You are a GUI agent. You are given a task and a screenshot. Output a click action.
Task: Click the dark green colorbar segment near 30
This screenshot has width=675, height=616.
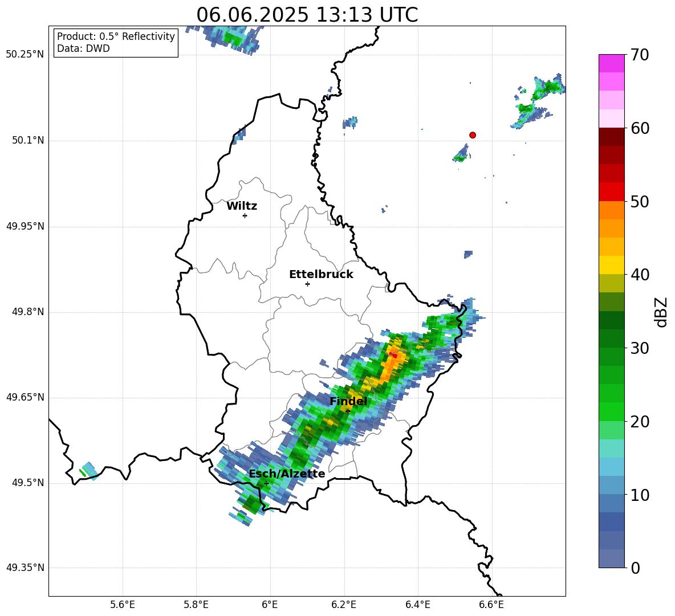[611, 338]
